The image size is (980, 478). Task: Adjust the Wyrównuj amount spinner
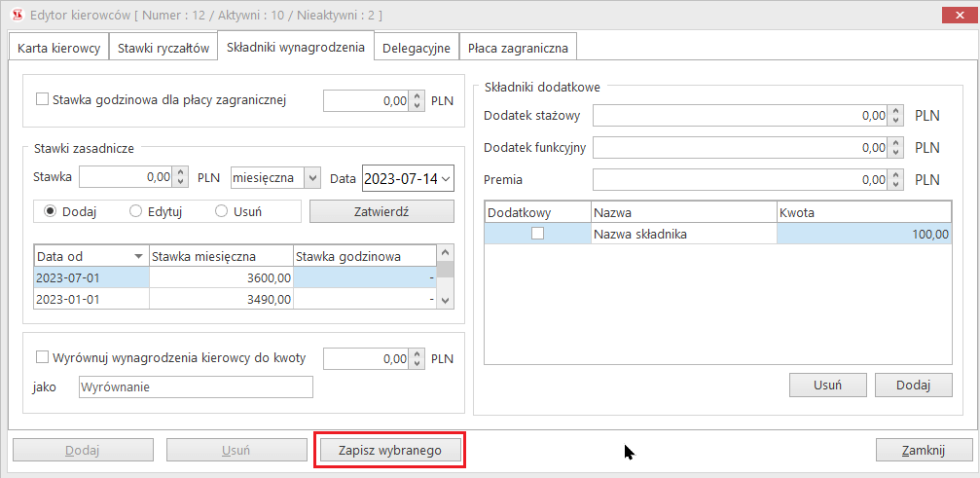point(417,358)
